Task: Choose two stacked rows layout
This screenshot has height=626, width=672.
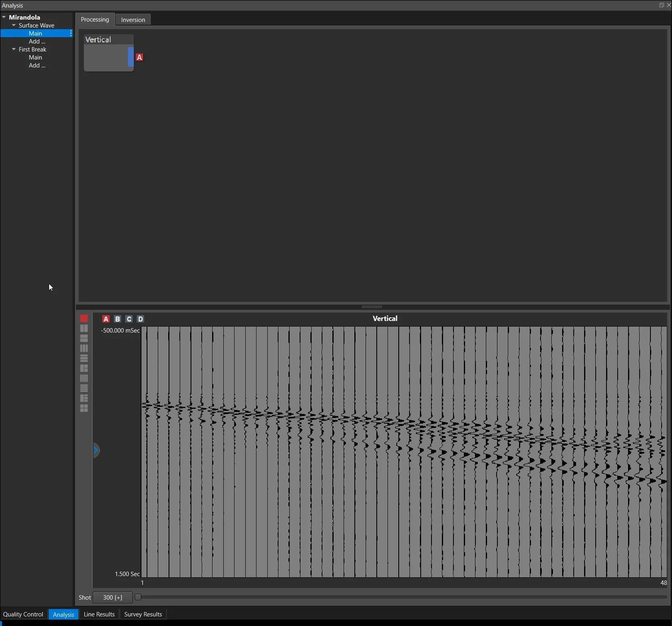Action: [84, 339]
